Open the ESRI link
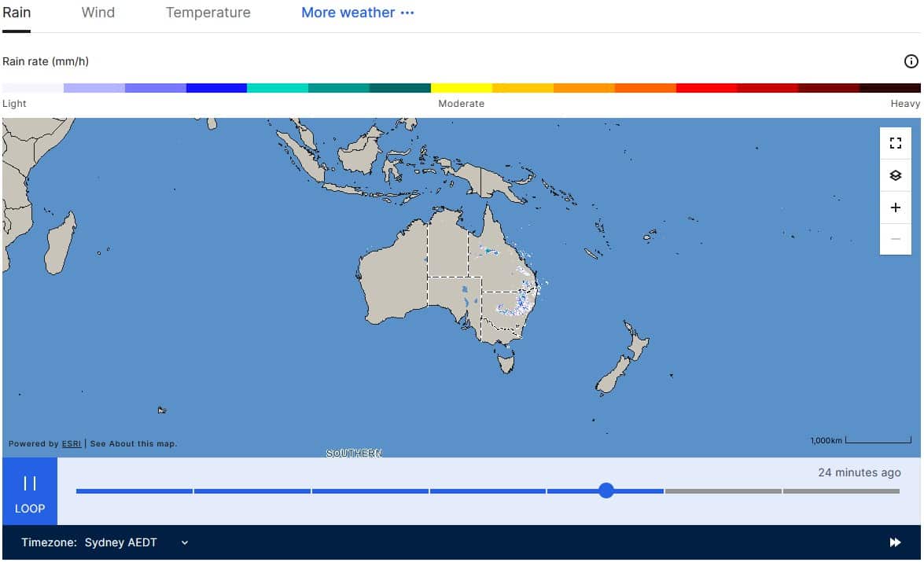The width and height of the screenshot is (924, 562). pyautogui.click(x=72, y=444)
